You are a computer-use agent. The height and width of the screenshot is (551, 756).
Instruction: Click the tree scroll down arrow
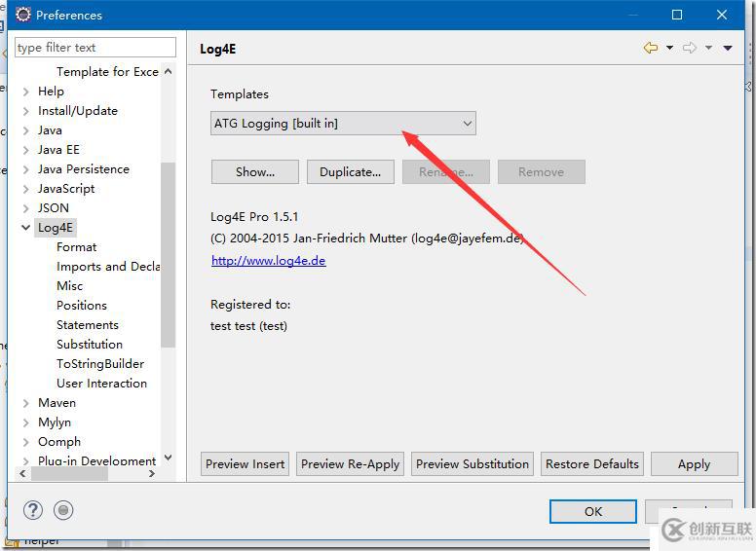tap(169, 458)
